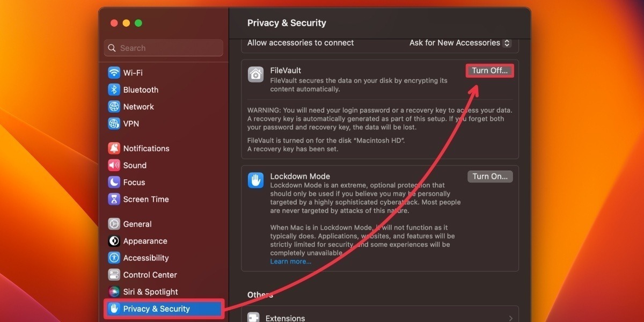Go to Accessibility settings
This screenshot has height=322, width=644.
[146, 258]
